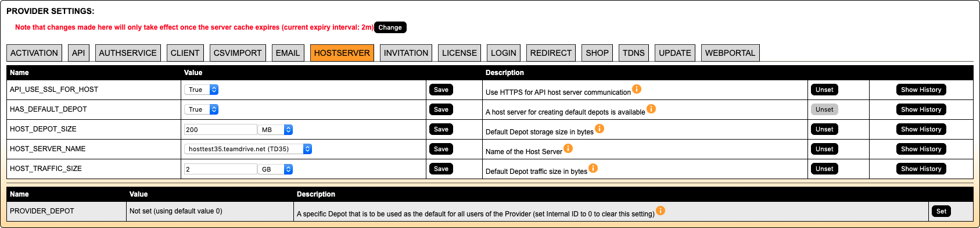Show History for HOST_SERVER_NAME
This screenshot has height=228, width=980.
(921, 149)
